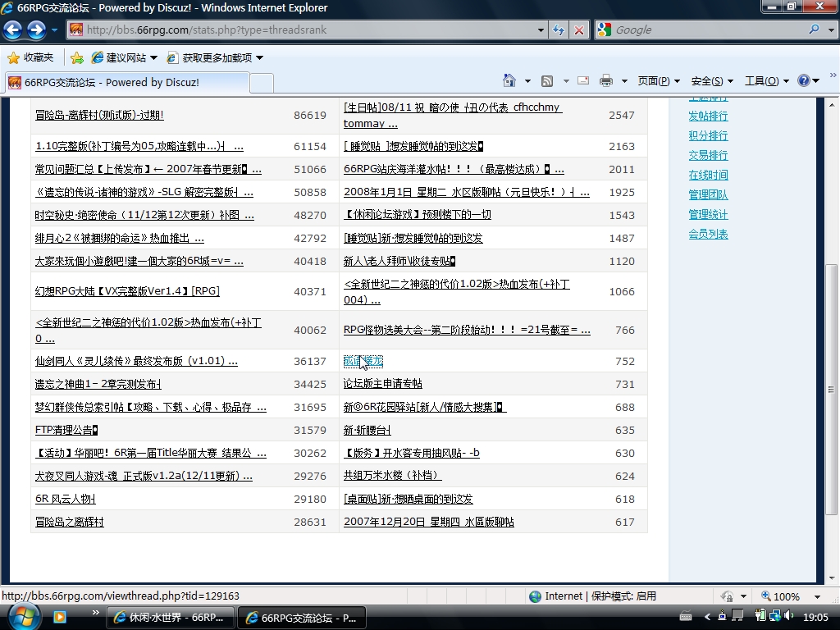Open a new blank tab button

(x=262, y=83)
